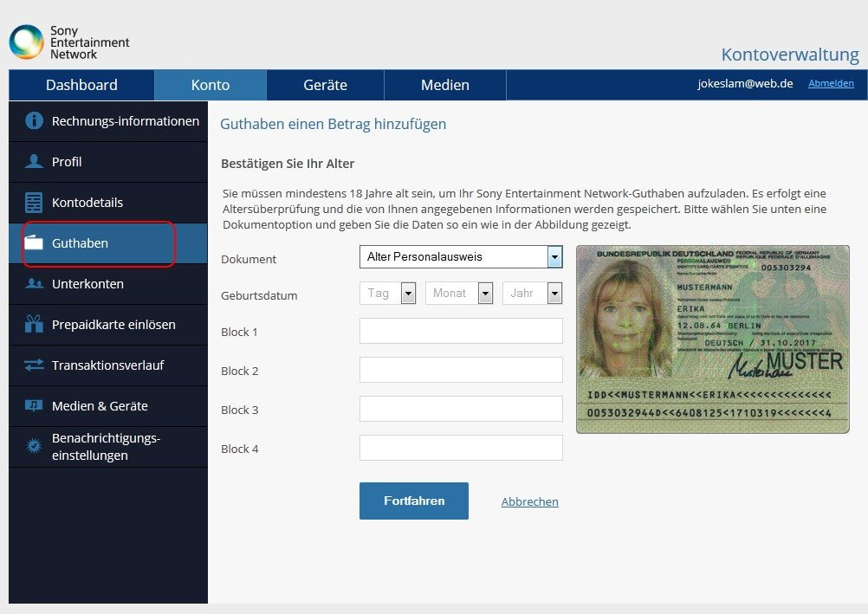Viewport: 868px width, 614px height.
Task: Click the Block 2 input field
Action: pyautogui.click(x=461, y=370)
